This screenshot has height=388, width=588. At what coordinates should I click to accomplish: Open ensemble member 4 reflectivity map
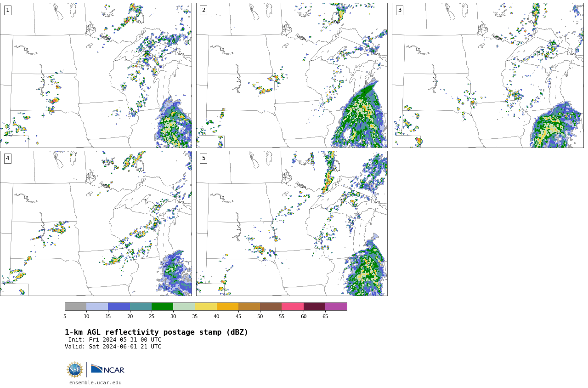click(x=96, y=223)
